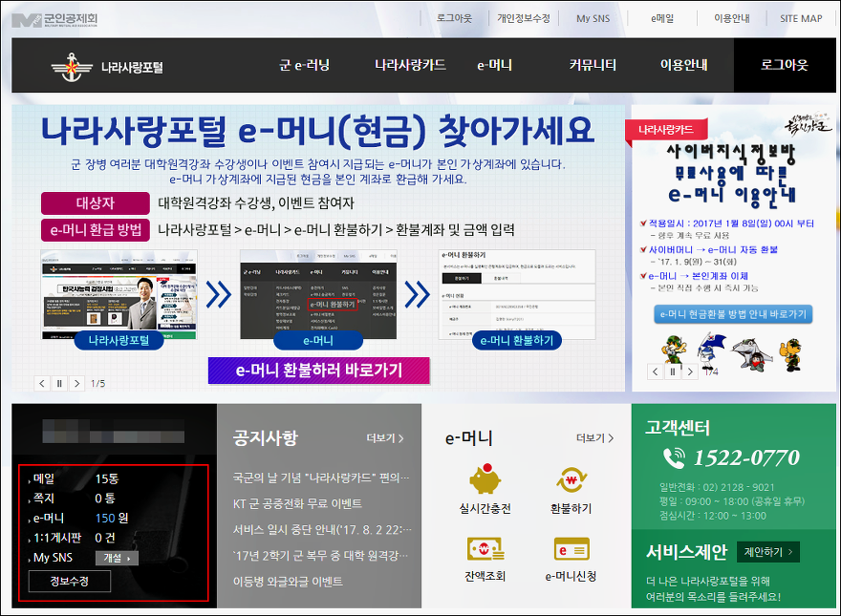Open notice 국군의 날 기념 "나라사랑카드" 편의
The height and width of the screenshot is (616, 841).
click(321, 478)
